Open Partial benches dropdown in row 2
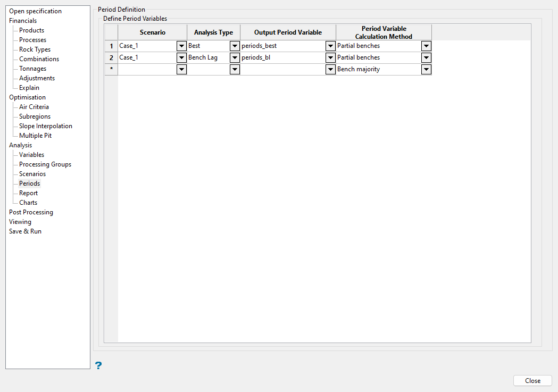 coord(426,57)
